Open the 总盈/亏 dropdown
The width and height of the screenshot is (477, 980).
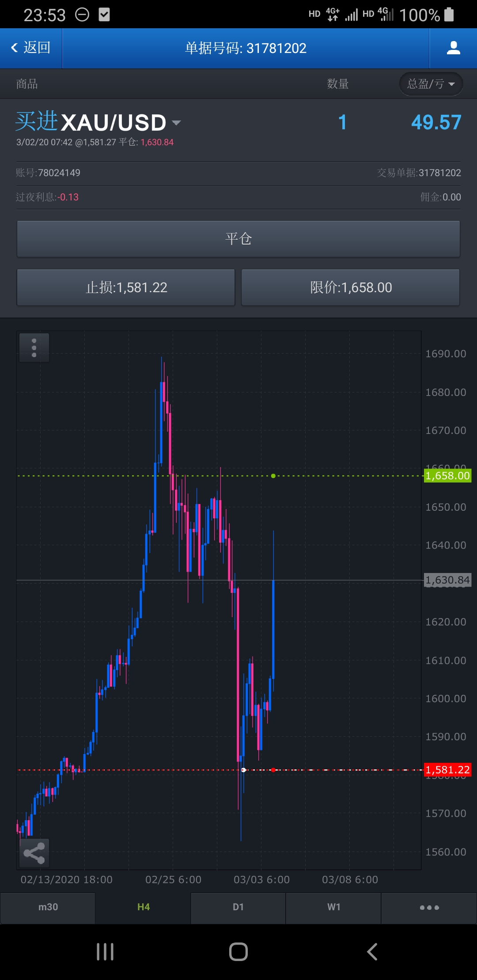pyautogui.click(x=431, y=84)
